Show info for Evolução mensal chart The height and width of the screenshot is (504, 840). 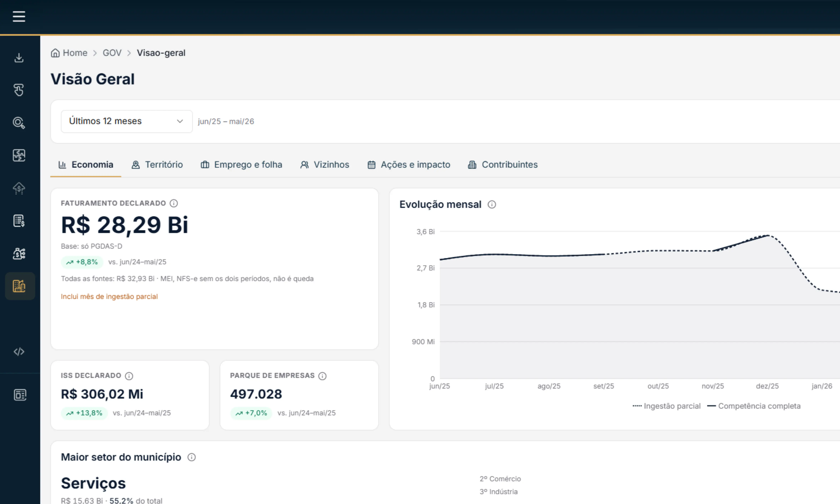[492, 204]
